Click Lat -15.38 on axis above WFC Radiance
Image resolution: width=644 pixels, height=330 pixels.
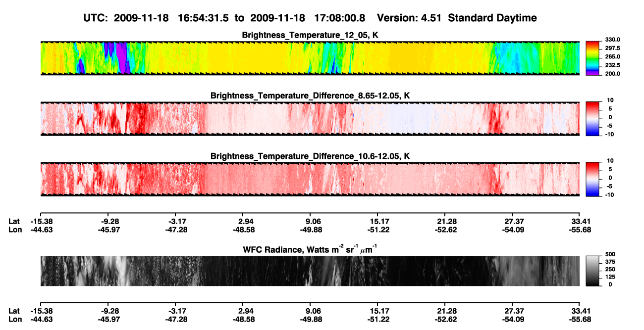pos(42,222)
